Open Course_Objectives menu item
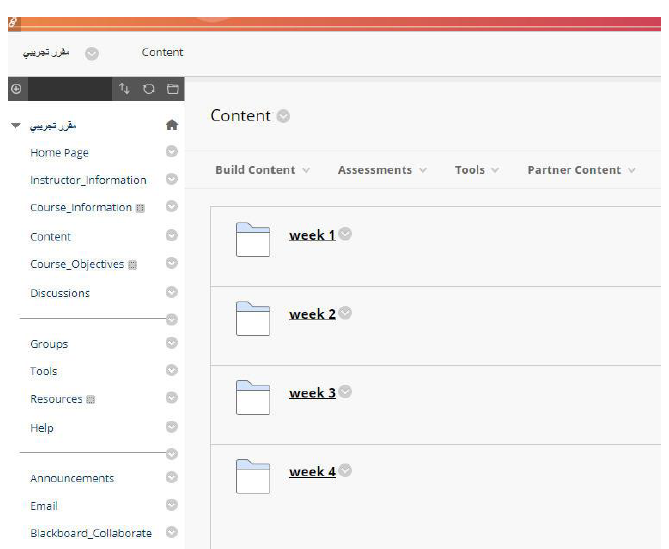Screen dimensions: 669x549 point(77,264)
